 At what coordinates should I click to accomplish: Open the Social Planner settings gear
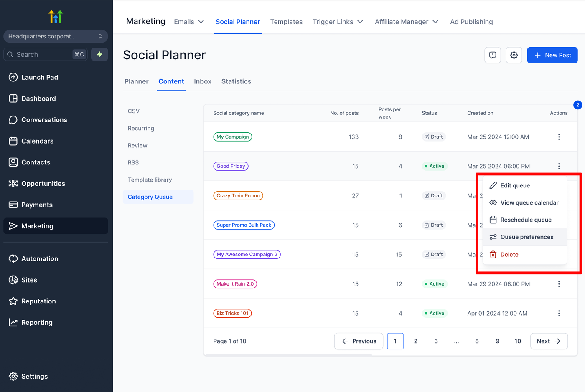tap(514, 55)
